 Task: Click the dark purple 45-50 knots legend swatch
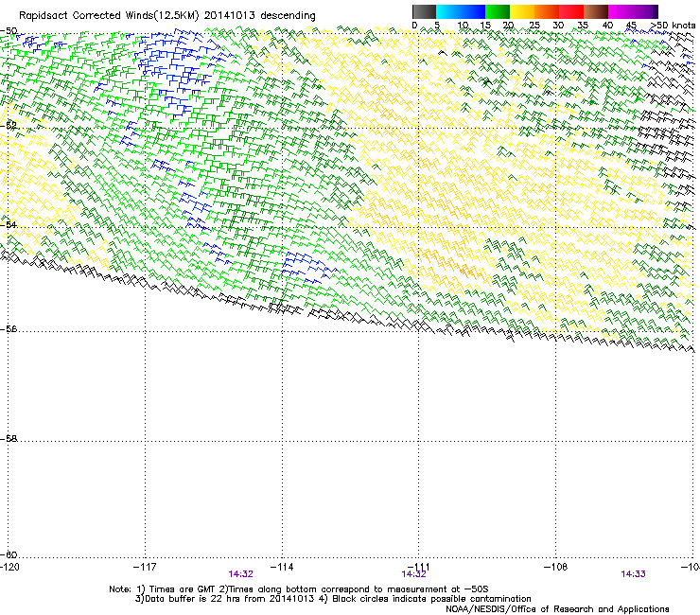[645, 11]
